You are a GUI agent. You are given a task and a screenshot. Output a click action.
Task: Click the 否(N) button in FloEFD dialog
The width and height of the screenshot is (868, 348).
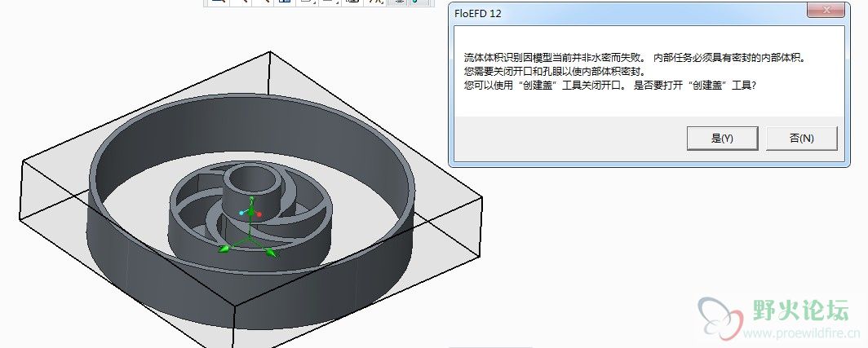coord(802,139)
